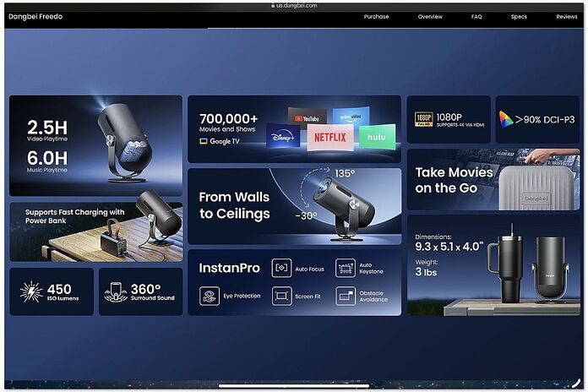
Task: Click the 'InstanPro' heading
Action: tap(230, 268)
